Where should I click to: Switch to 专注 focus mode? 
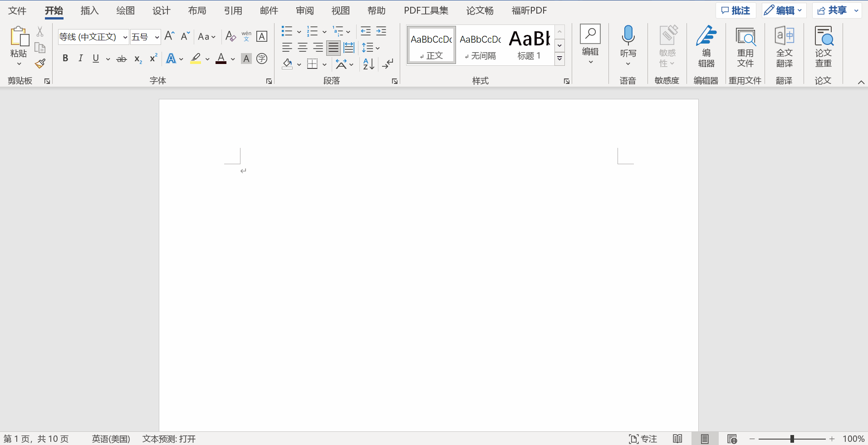643,439
